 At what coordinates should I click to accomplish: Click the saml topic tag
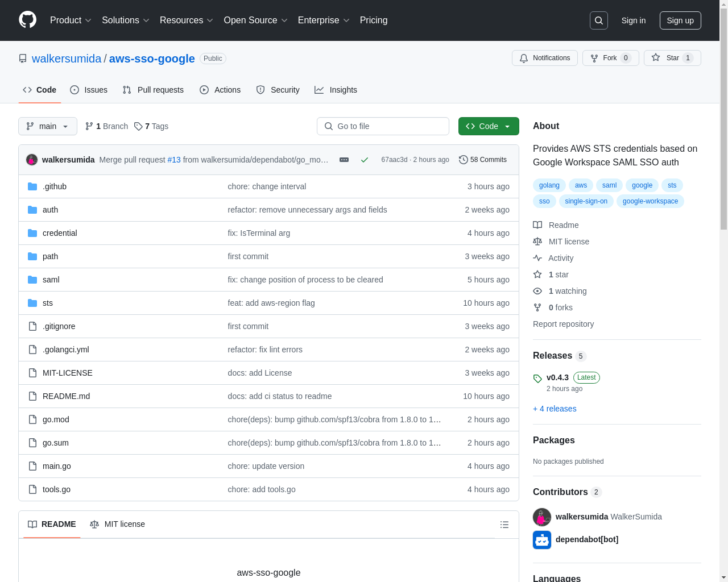pos(610,185)
